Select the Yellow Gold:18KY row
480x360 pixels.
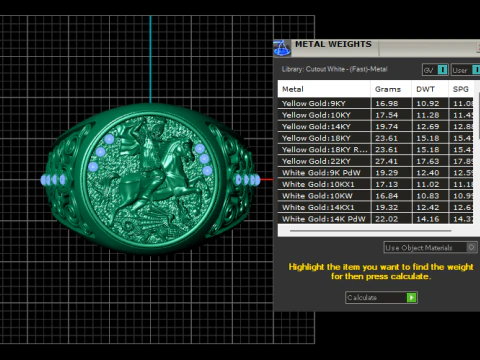pos(376,138)
